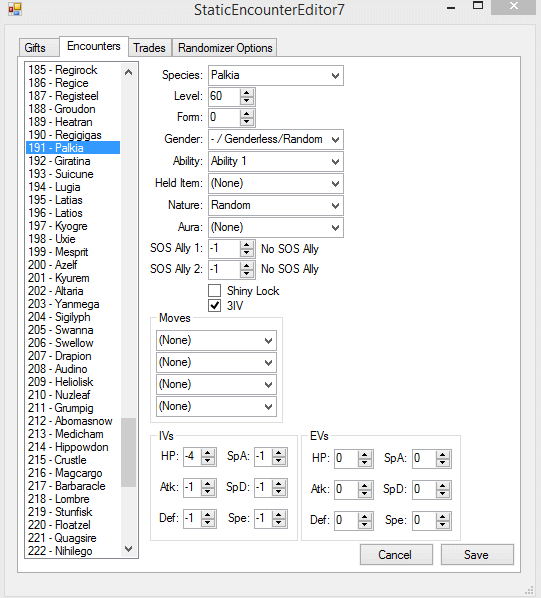Increase the Form value with up arrow
Viewport: 541px width, 598px height.
click(x=247, y=114)
